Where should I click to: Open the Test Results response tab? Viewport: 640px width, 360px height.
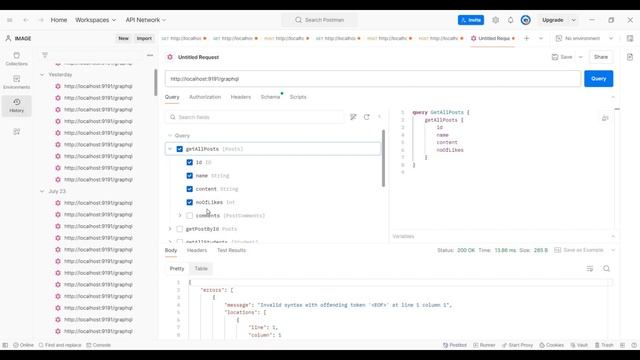(231, 250)
